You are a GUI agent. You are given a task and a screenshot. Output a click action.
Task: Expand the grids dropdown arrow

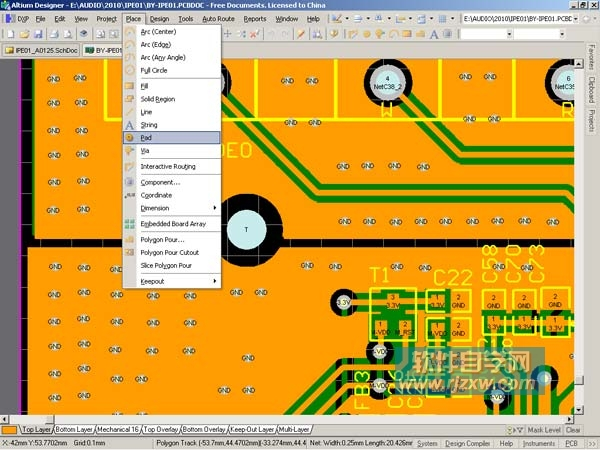452,18
